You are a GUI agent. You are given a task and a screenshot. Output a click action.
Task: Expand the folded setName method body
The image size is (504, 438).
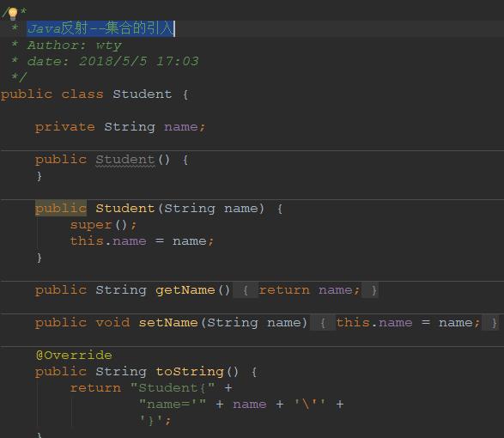tap(322, 323)
